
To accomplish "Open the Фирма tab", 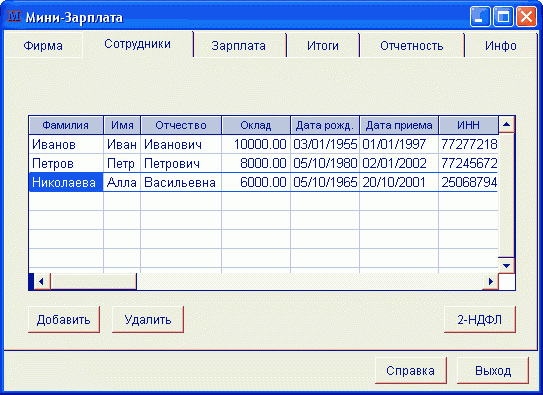I will [x=43, y=45].
